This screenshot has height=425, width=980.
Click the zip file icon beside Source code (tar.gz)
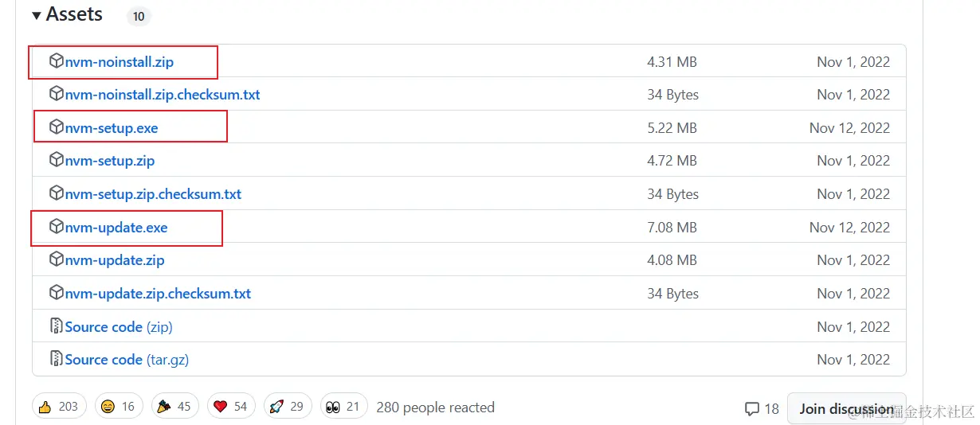pos(56,359)
